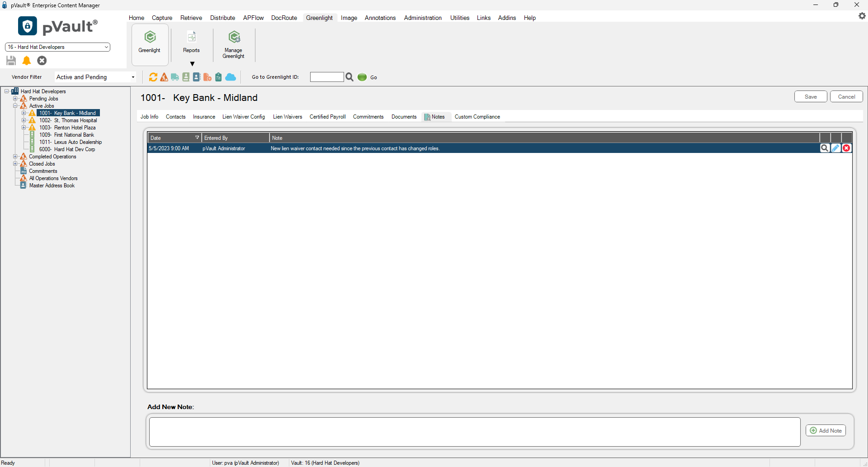This screenshot has width=868, height=467.
Task: Expand the Completed Operations node
Action: coord(15,157)
